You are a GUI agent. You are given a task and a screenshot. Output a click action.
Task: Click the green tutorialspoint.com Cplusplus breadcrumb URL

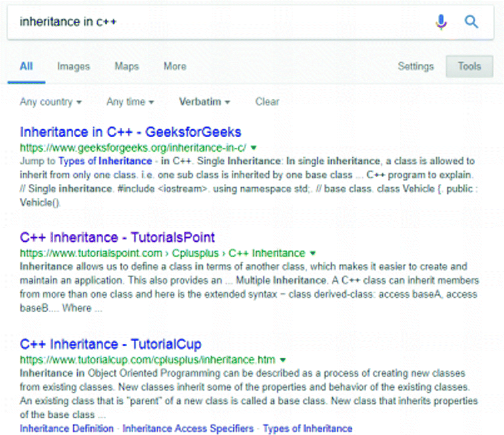click(x=163, y=253)
